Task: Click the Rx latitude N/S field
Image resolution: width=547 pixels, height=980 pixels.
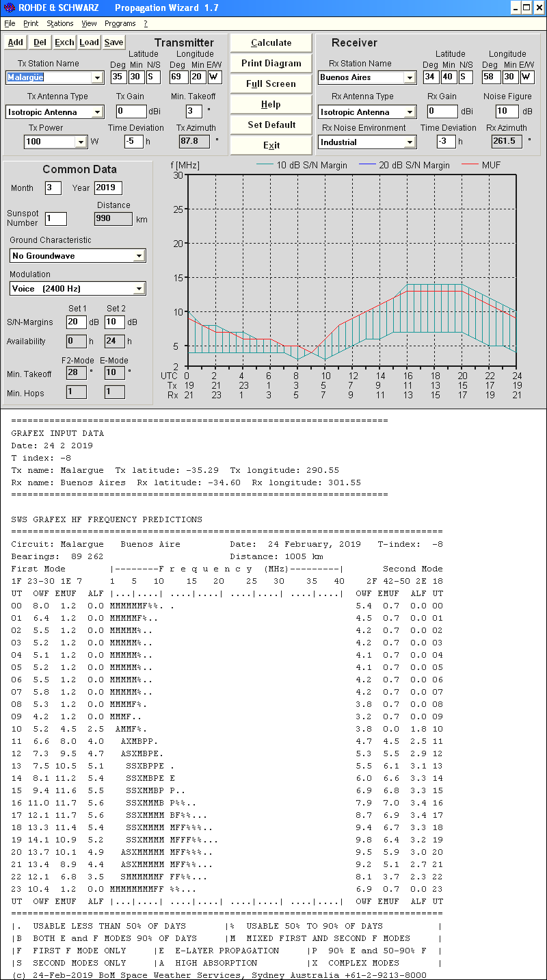Action: pos(466,77)
